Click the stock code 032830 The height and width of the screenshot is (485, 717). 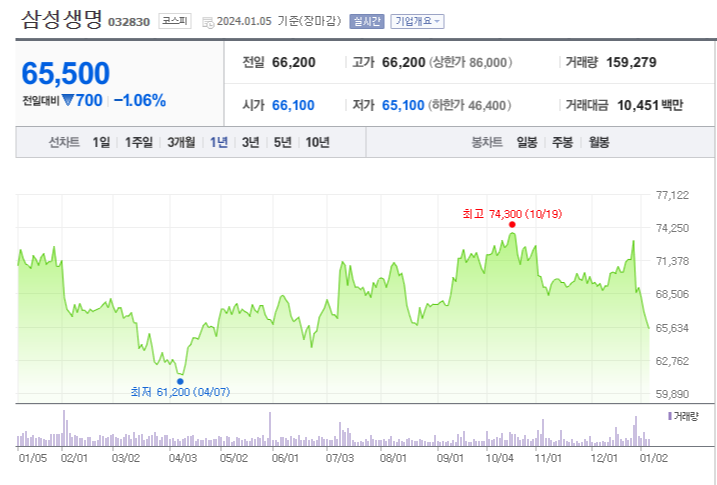[129, 22]
